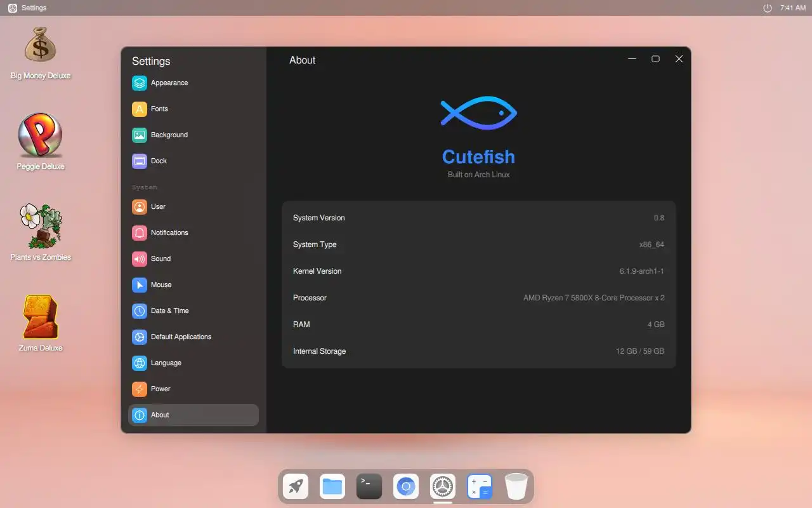Select Notifications in the sidebar

pos(169,233)
